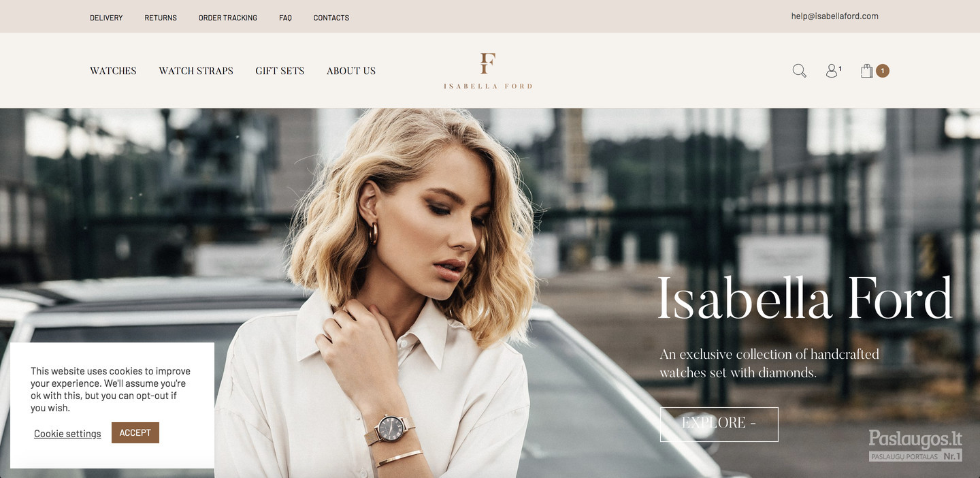Open the Contacts link
This screenshot has height=478, width=980.
pyautogui.click(x=331, y=18)
